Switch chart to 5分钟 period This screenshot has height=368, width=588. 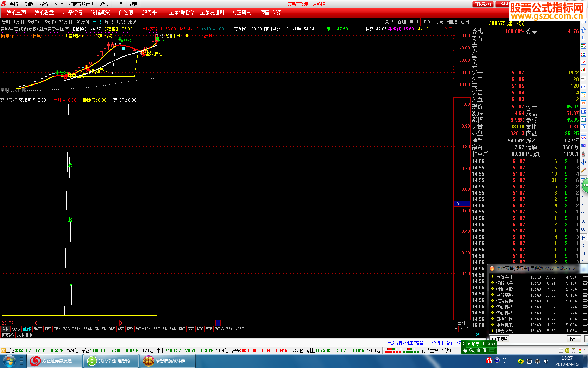34,22
